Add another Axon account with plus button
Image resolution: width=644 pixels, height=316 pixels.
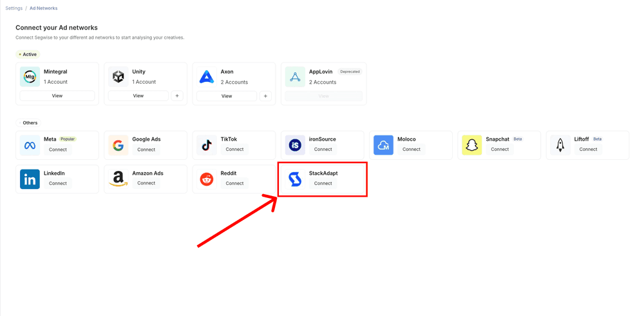pos(265,96)
